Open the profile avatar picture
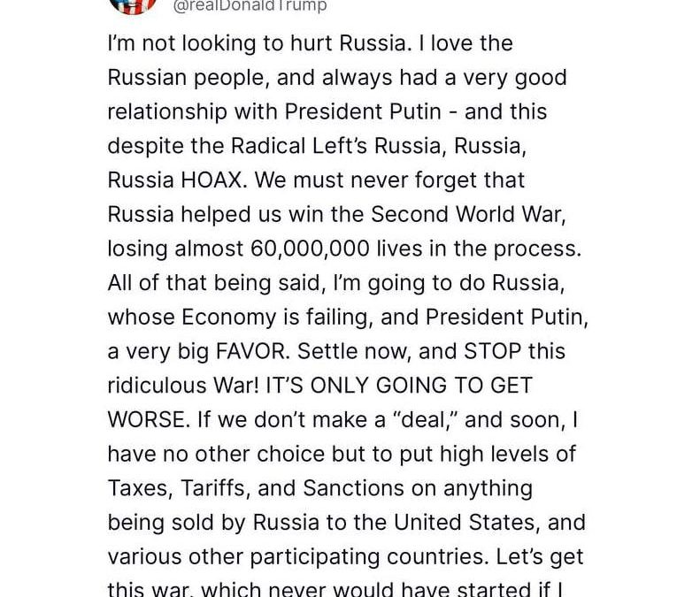This screenshot has width=700, height=597. [x=133, y=5]
